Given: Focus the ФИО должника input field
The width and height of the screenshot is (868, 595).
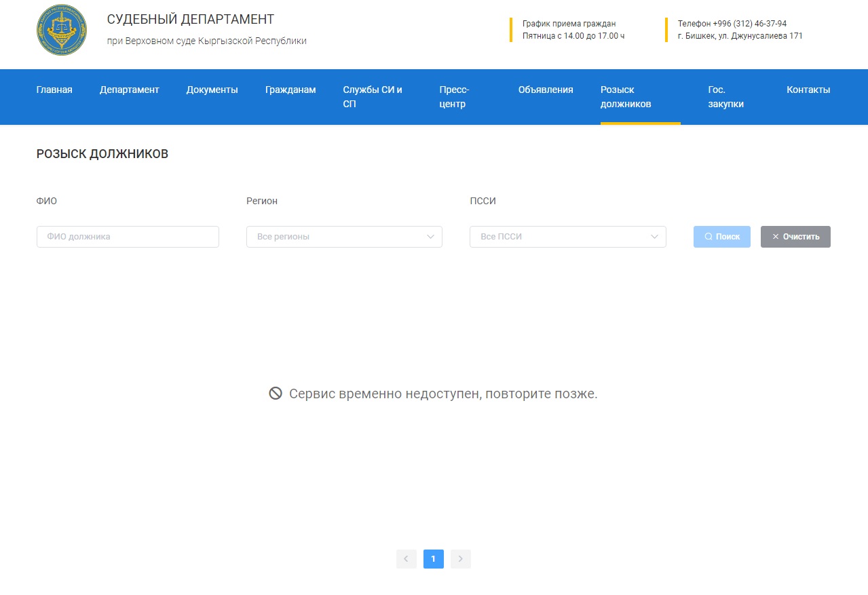Looking at the screenshot, I should (128, 237).
